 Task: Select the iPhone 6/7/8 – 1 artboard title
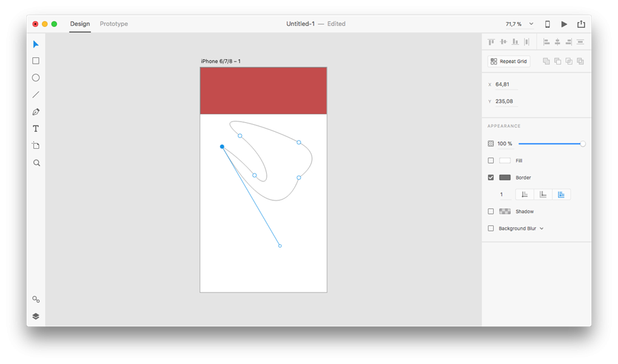[x=221, y=61]
